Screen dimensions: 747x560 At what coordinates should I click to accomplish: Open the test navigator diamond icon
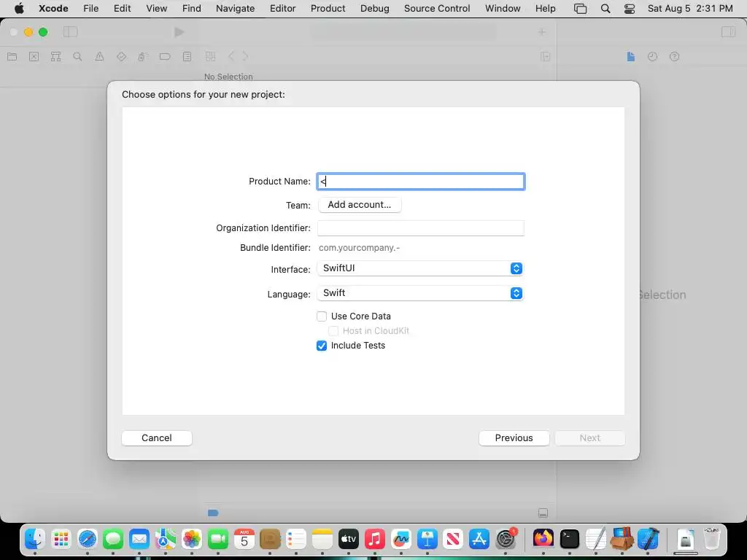click(x=122, y=57)
